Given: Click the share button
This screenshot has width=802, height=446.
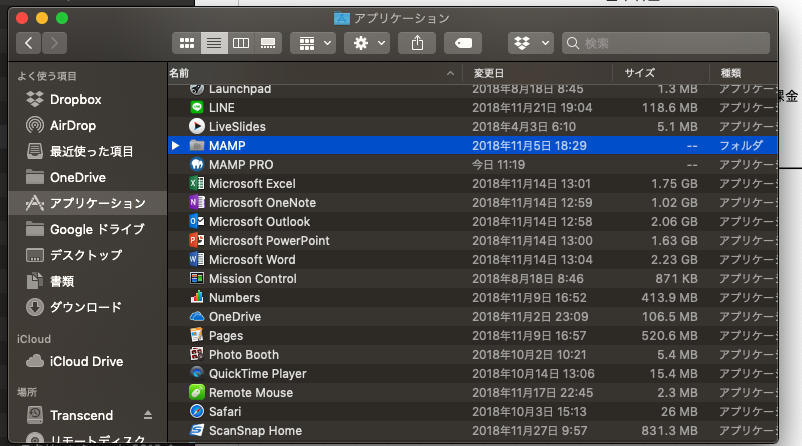Looking at the screenshot, I should tap(417, 43).
